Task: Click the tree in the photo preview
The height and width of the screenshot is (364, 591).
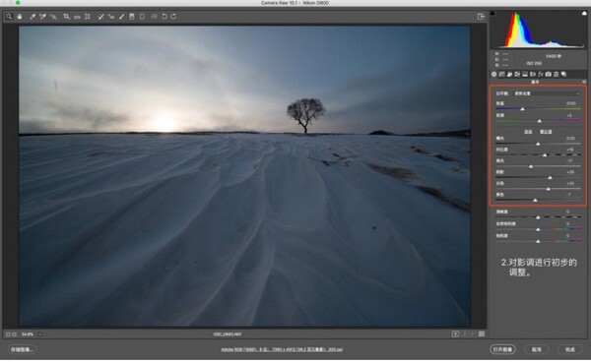Action: pyautogui.click(x=305, y=115)
